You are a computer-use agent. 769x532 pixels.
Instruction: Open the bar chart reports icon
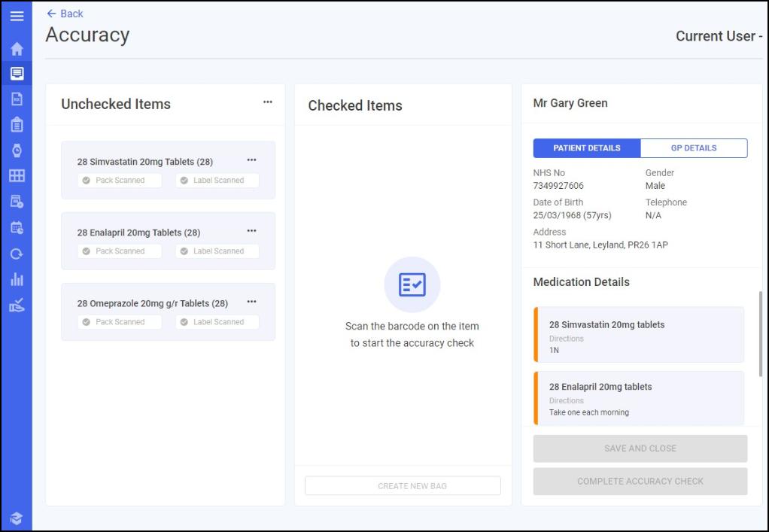point(17,279)
